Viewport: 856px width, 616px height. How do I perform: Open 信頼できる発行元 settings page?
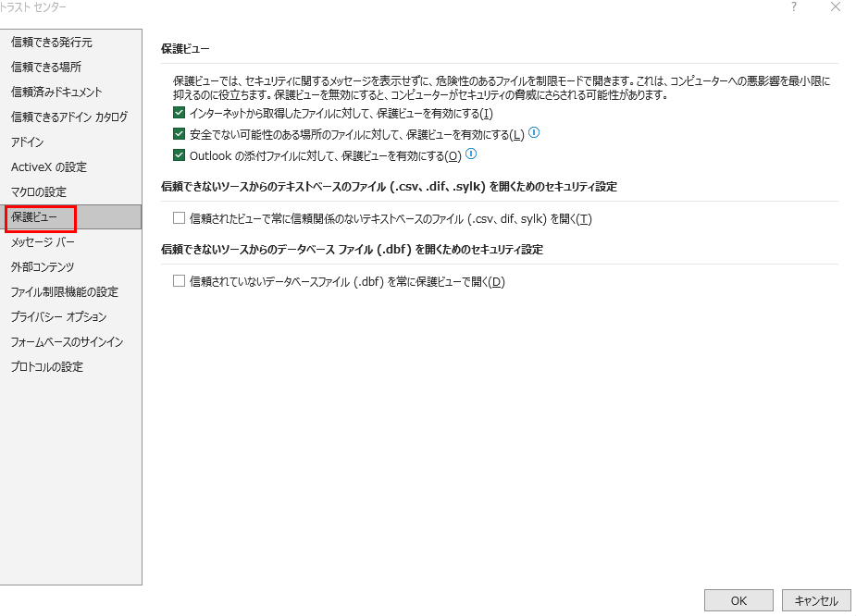coord(52,42)
